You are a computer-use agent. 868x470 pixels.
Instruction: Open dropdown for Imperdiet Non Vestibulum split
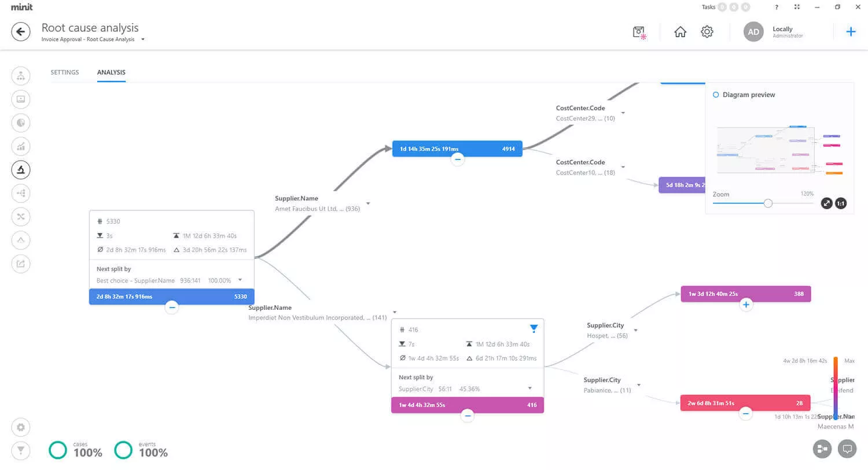tap(395, 312)
